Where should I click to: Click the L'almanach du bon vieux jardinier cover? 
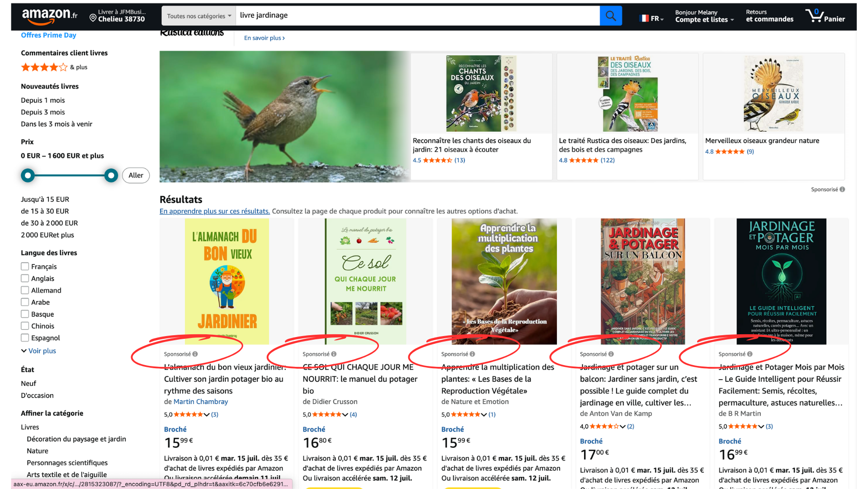click(226, 281)
